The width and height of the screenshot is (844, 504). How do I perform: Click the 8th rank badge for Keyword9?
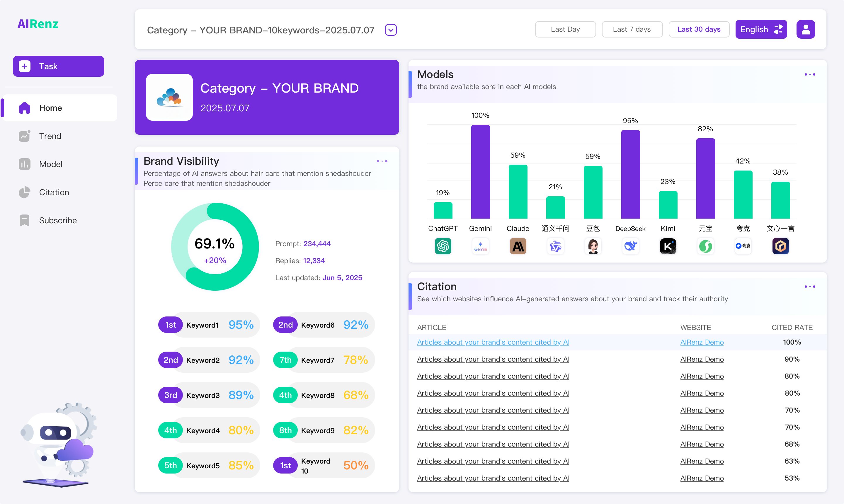[x=285, y=430]
